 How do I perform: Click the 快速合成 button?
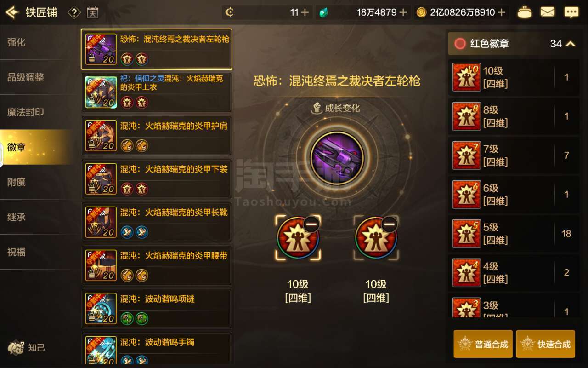pyautogui.click(x=545, y=344)
